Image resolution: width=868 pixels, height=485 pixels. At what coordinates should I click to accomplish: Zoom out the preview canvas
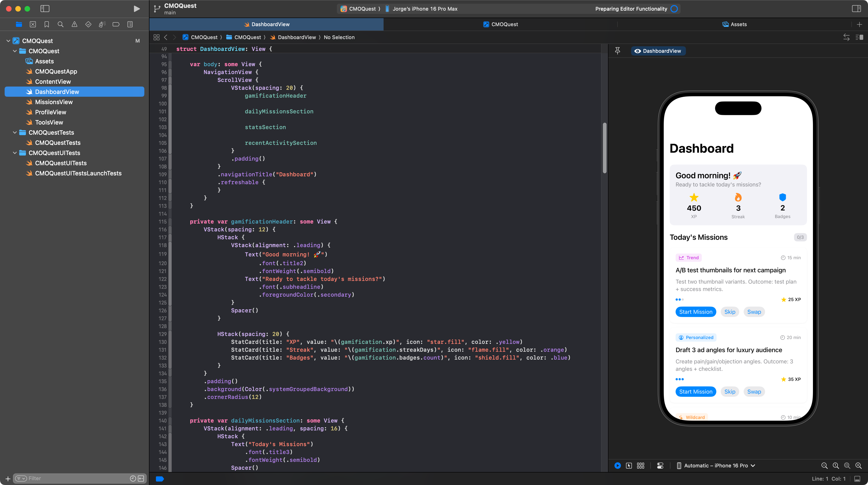point(825,466)
